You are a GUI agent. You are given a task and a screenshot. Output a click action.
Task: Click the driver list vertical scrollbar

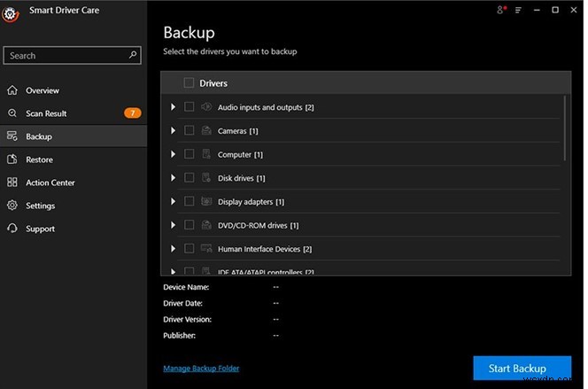click(x=564, y=128)
